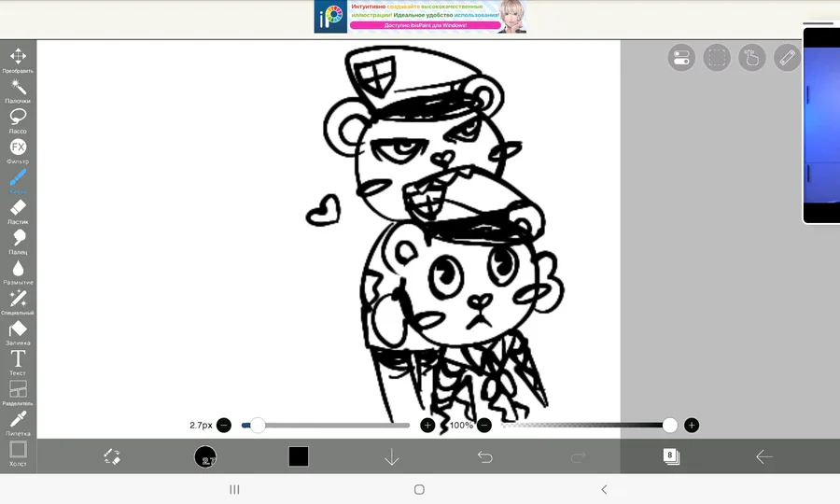840x504 pixels.
Task: Redo the undone stroke
Action: click(578, 456)
